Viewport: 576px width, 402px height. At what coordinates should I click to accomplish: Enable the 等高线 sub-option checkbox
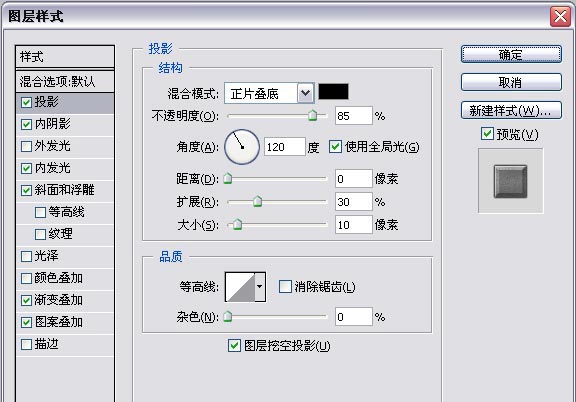coord(40,212)
